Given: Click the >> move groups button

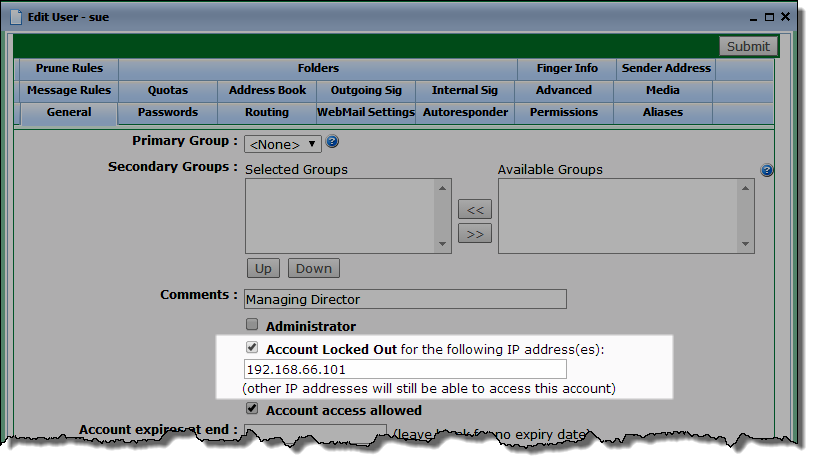Looking at the screenshot, I should (x=474, y=233).
